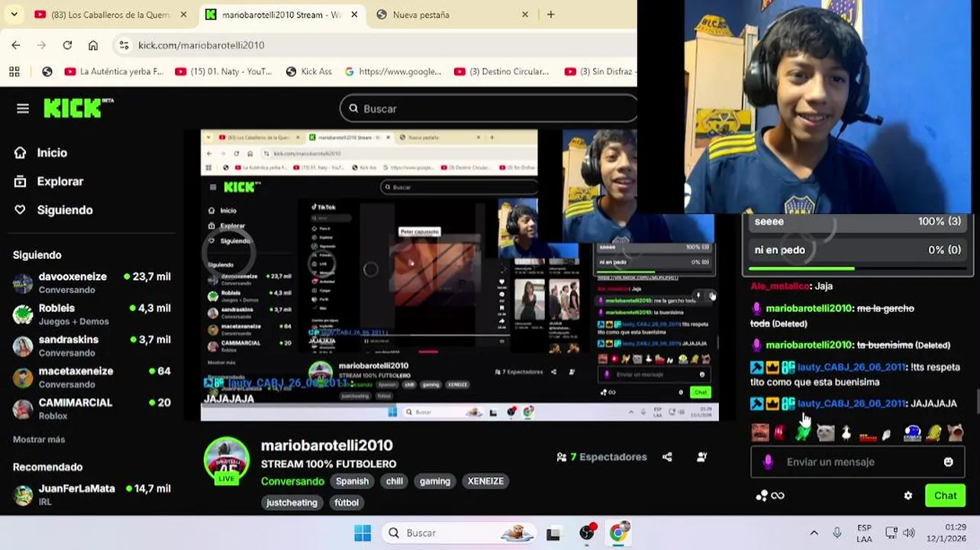Vote for poll option ni en pedo
The height and width of the screenshot is (550, 980).
click(x=858, y=250)
